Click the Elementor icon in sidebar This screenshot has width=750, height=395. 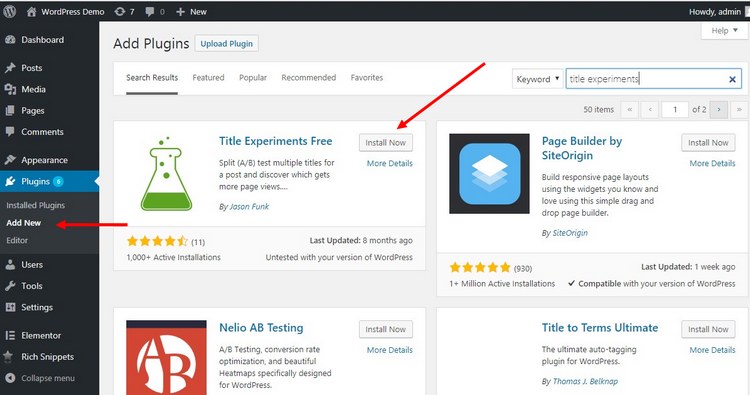(x=10, y=335)
